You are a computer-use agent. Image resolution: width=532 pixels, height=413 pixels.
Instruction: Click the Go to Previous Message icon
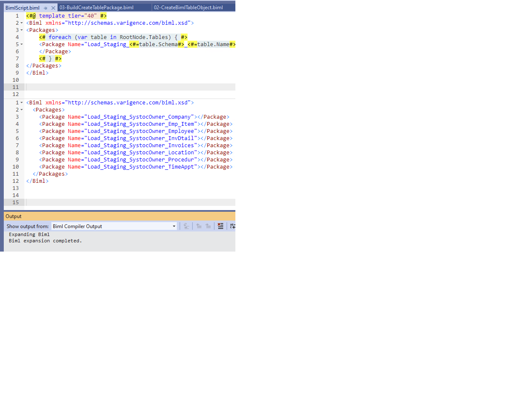click(199, 226)
